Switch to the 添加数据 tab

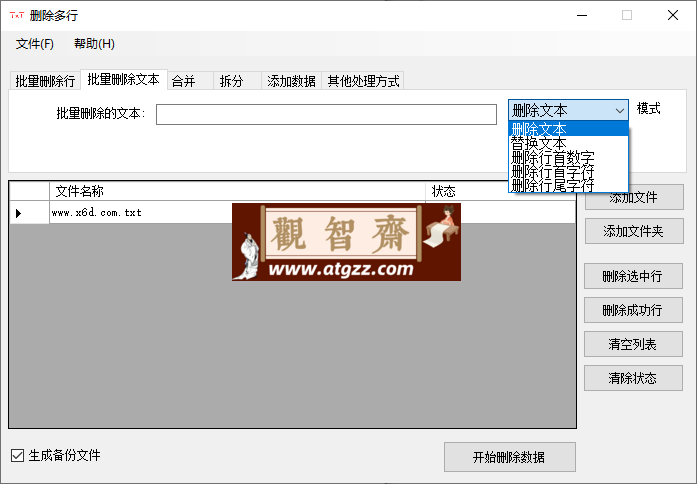coord(292,81)
